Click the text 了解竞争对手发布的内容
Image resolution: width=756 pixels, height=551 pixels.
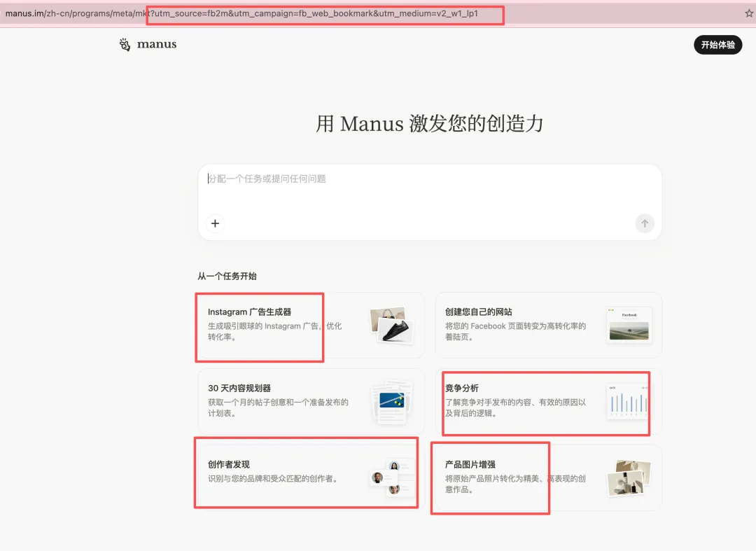click(487, 402)
